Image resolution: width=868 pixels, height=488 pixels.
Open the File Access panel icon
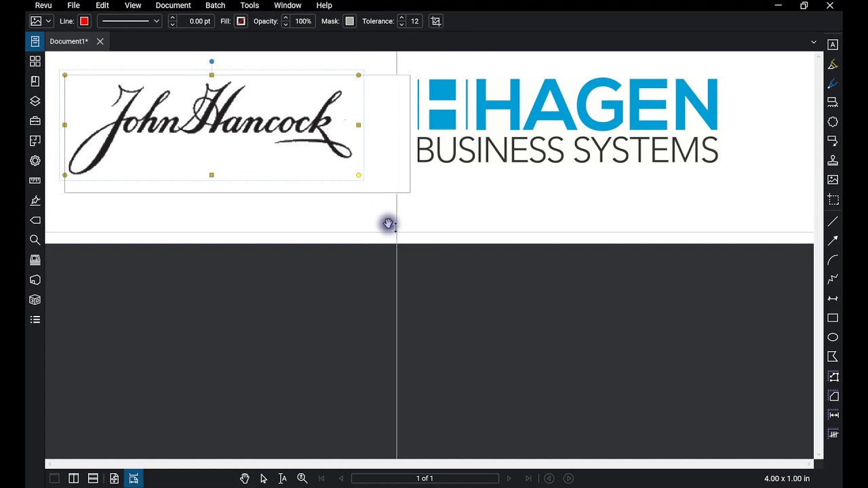click(35, 41)
